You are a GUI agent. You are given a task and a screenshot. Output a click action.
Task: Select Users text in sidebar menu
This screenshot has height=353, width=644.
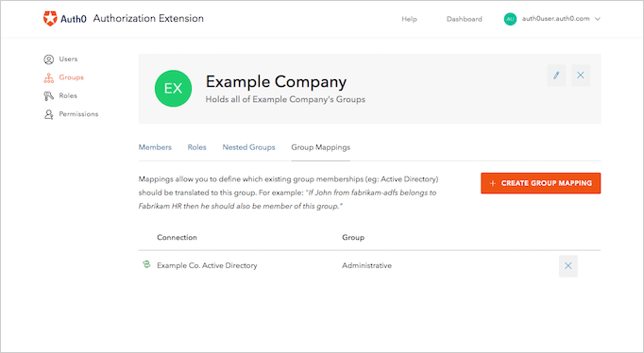[68, 59]
